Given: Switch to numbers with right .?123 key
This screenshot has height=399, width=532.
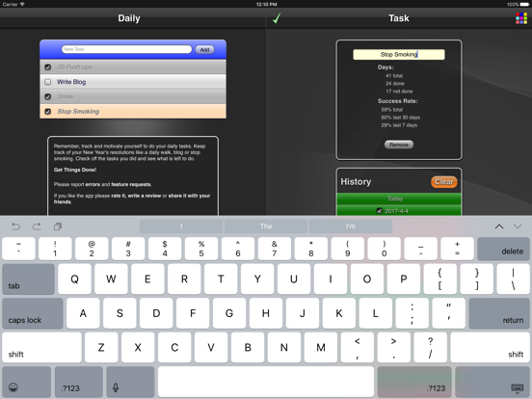Looking at the screenshot, I should [x=414, y=382].
